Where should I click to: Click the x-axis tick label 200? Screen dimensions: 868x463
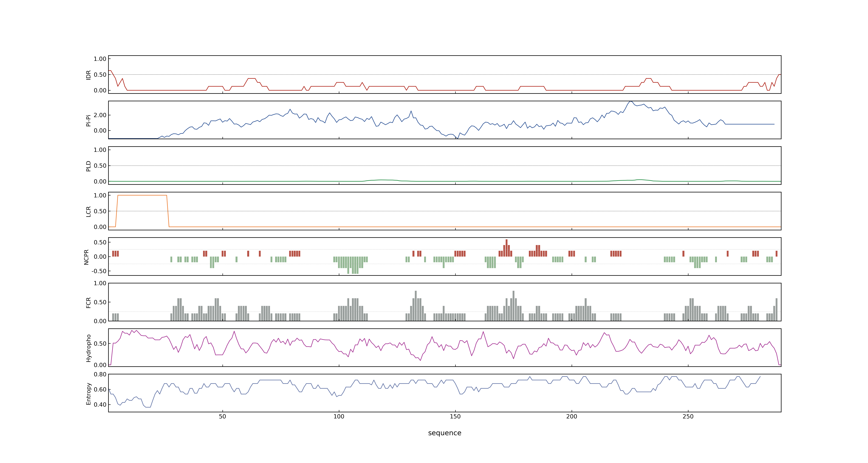(x=571, y=416)
